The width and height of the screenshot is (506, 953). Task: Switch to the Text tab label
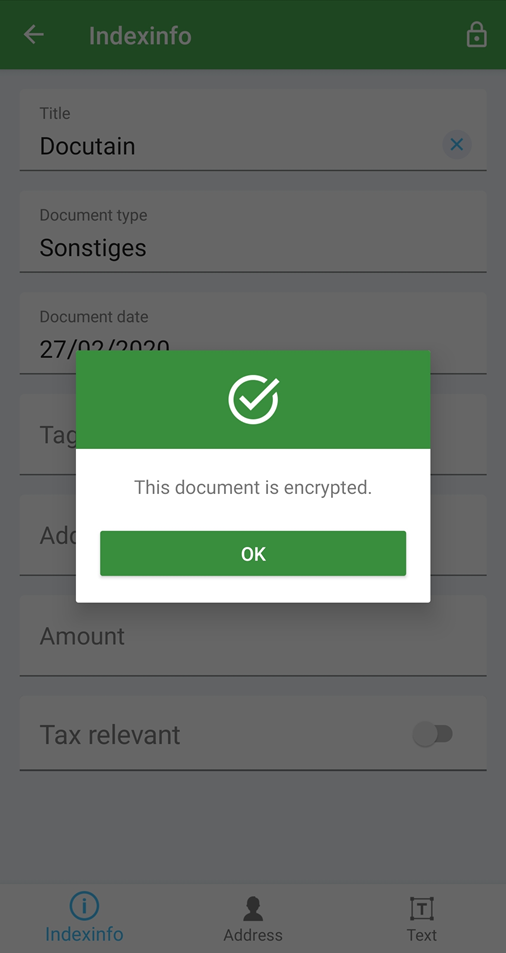coord(422,935)
